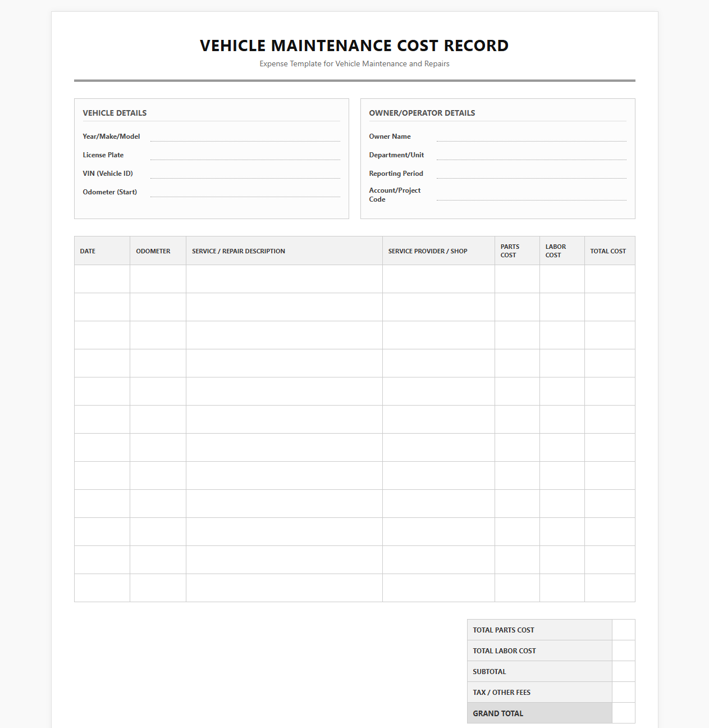Click the VIN (Vehicle ID) label

click(x=108, y=174)
